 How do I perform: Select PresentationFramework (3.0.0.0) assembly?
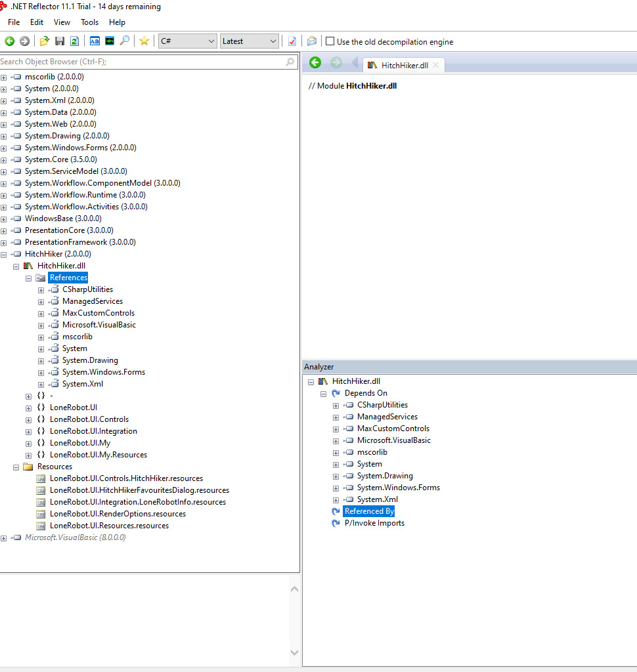(x=80, y=242)
